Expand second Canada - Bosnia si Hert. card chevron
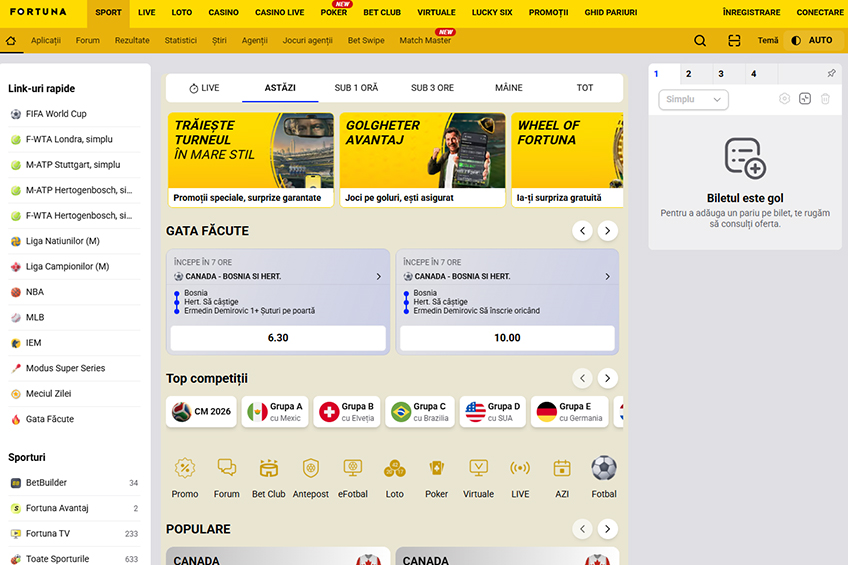 click(x=607, y=276)
